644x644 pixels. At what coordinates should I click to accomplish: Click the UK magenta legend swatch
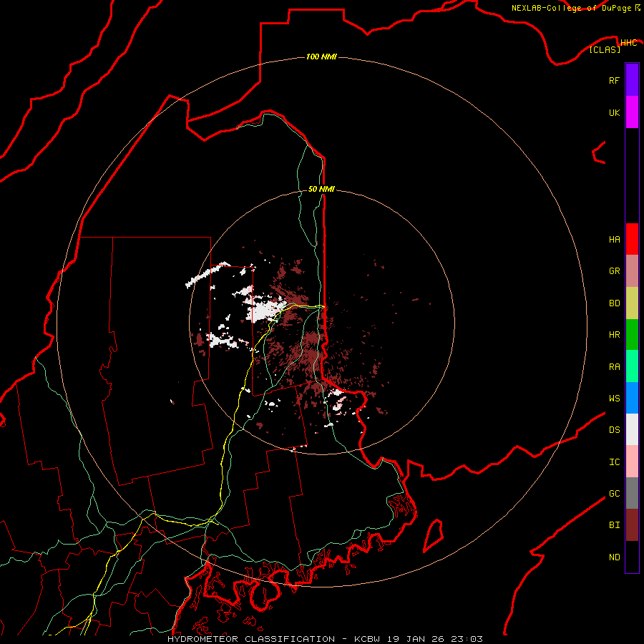click(x=632, y=112)
